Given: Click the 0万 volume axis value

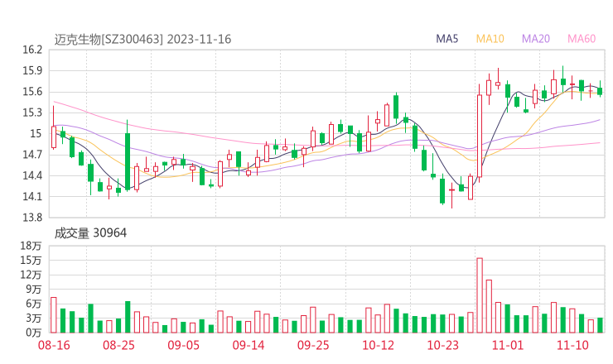Looking at the screenshot, I should click(34, 333).
